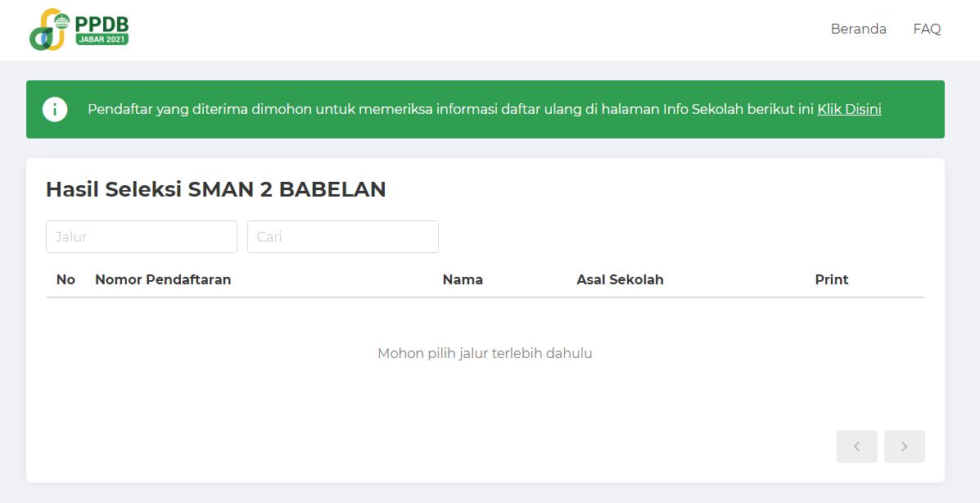Open the Jalur dropdown selector
Image resolution: width=980 pixels, height=503 pixels.
click(x=142, y=237)
